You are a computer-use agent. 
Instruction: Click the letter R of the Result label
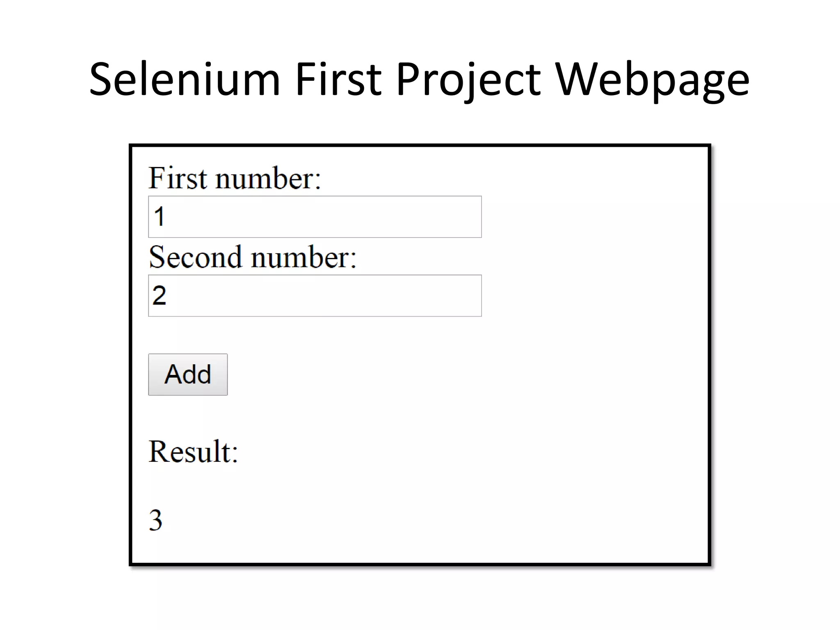coord(157,451)
